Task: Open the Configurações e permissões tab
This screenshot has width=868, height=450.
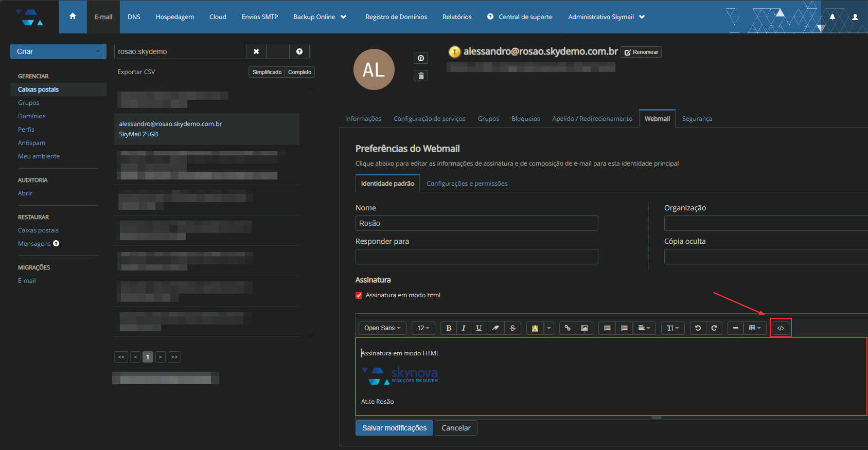Action: 467,184
